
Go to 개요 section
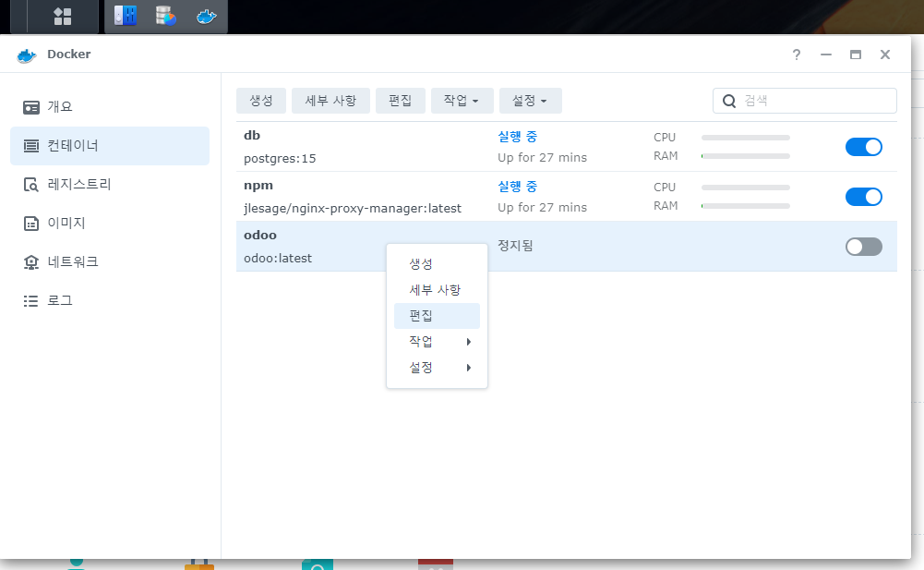click(110, 107)
